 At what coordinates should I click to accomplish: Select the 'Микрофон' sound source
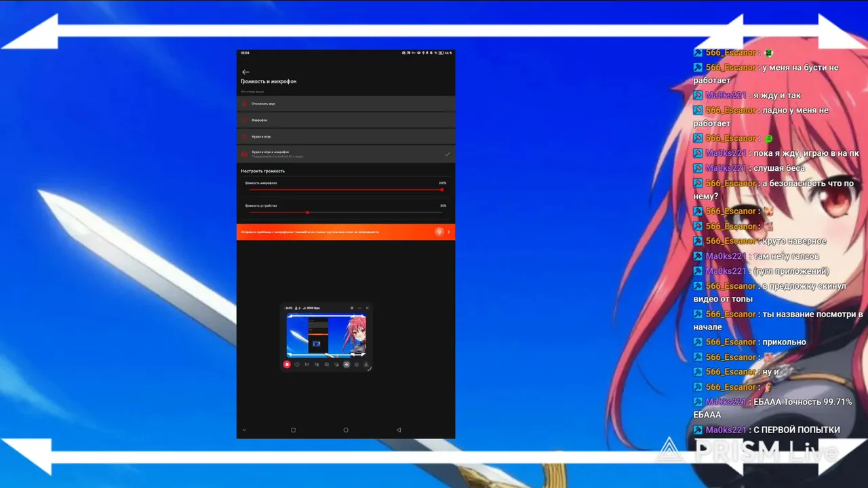coord(346,120)
